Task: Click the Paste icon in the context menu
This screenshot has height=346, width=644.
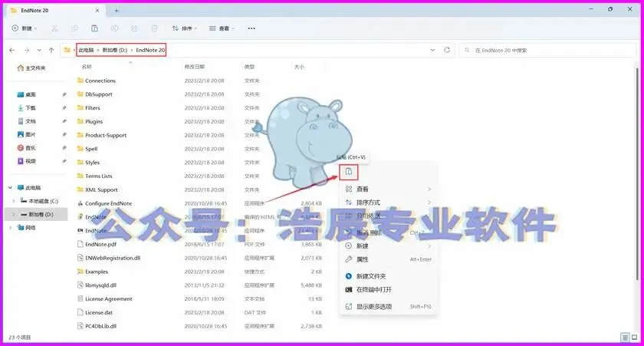Action: [349, 172]
